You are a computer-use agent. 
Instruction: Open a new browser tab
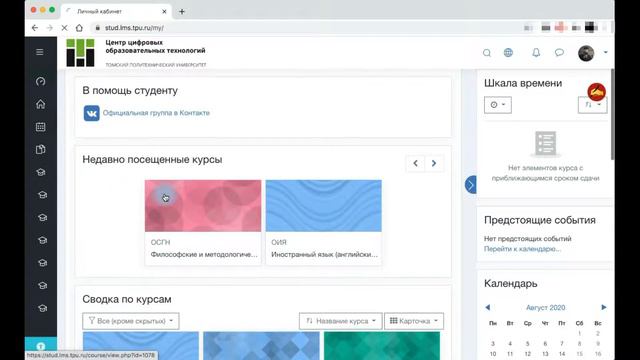[182, 11]
